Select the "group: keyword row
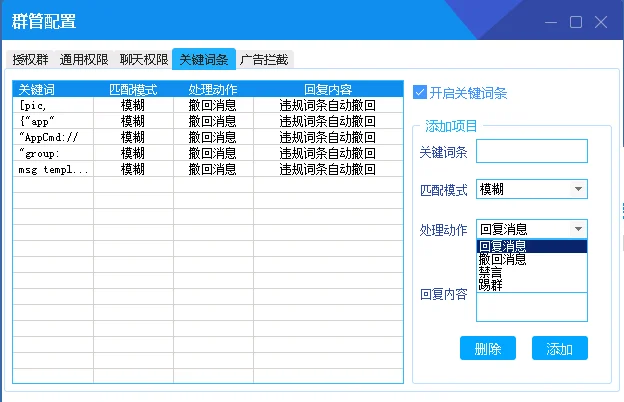Screen dimensions: 624x402 coord(208,153)
